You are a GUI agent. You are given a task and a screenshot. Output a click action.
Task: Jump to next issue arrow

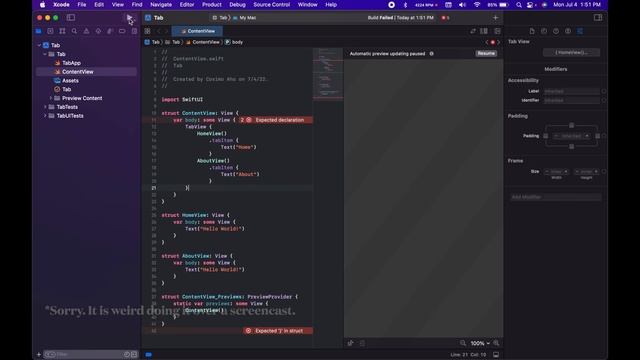[498, 42]
